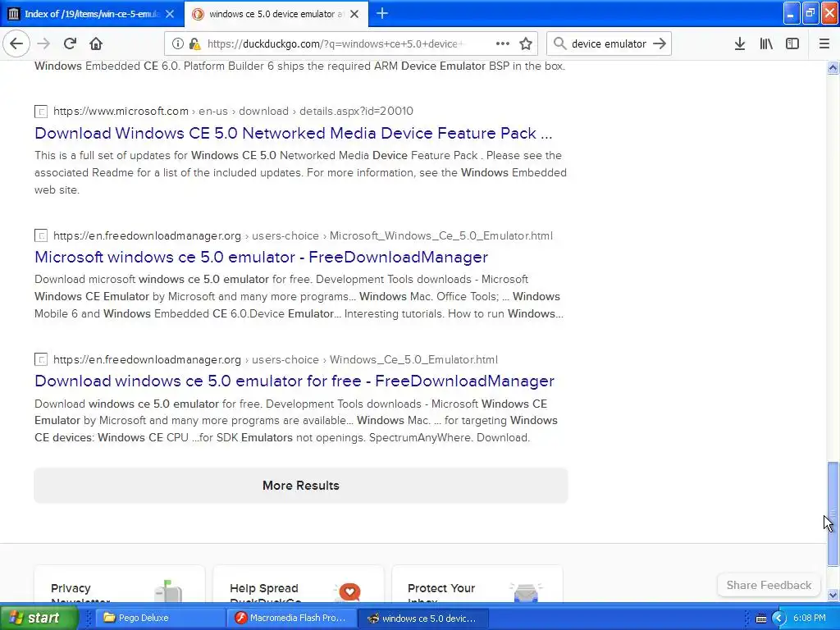Open the Home page icon
The image size is (840, 630).
click(96, 43)
